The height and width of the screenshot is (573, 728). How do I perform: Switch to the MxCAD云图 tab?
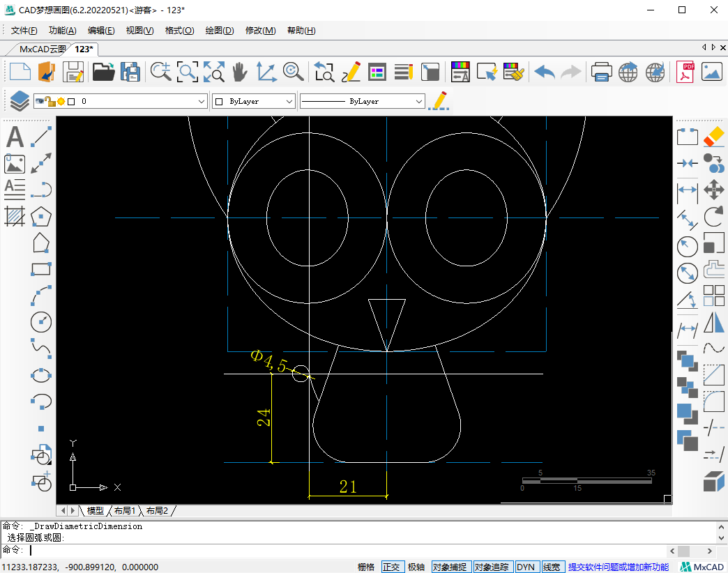[43, 49]
